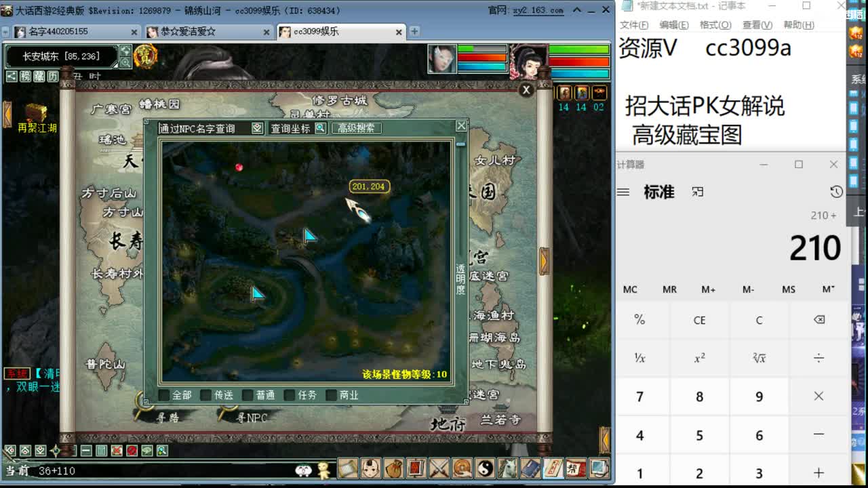Click the zoom magnifier beside location box
Viewport: 868px width, 488px height.
tap(125, 62)
